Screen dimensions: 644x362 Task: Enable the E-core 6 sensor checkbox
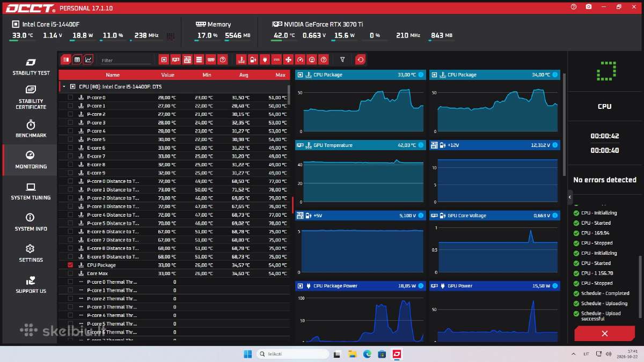point(70,148)
